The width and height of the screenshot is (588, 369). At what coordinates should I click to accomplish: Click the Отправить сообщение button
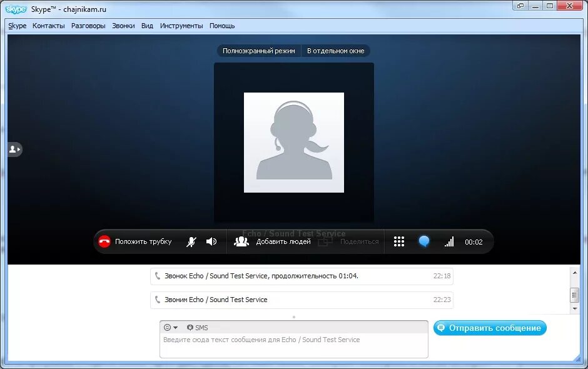490,328
